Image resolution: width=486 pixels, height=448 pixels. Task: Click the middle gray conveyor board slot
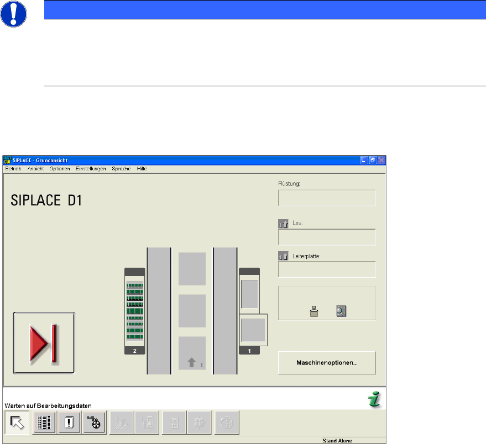[x=192, y=311]
